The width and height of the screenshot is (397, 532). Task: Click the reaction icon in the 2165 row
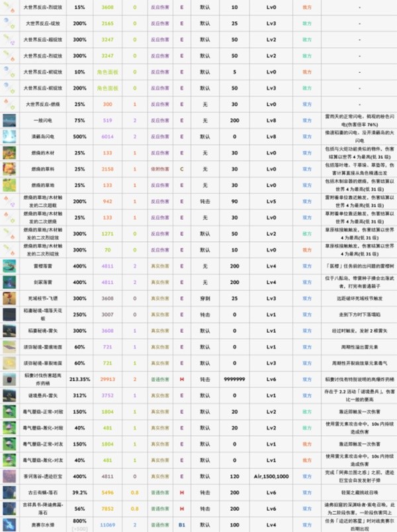coord(9,23)
